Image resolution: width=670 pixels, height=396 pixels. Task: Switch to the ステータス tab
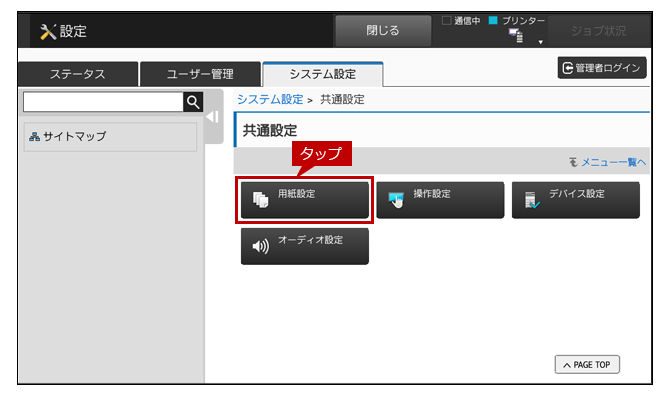coord(78,74)
